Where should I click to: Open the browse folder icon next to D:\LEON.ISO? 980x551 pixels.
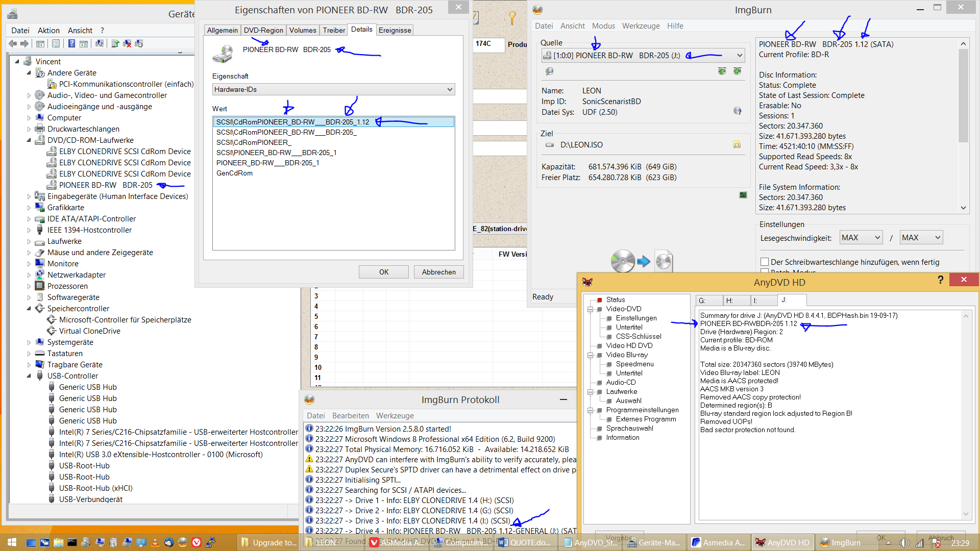[737, 145]
